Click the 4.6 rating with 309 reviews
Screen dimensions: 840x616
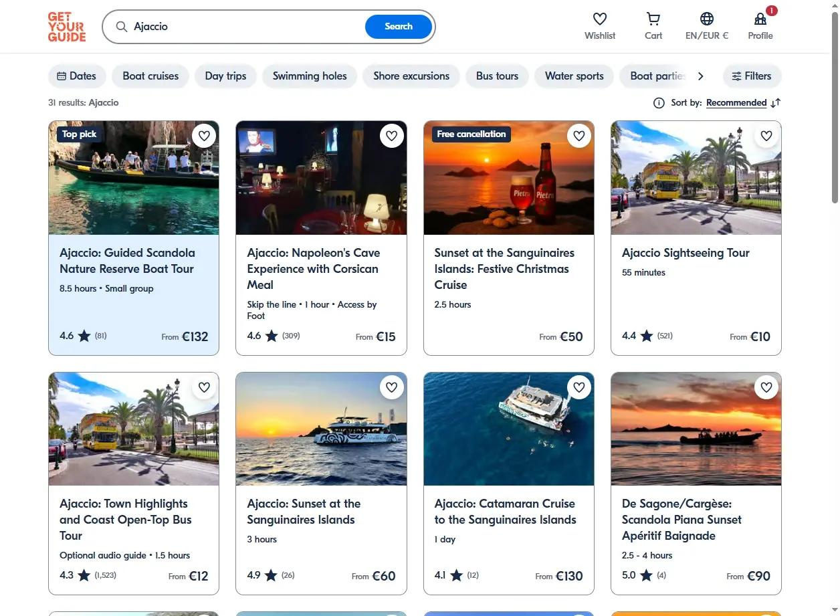[274, 336]
